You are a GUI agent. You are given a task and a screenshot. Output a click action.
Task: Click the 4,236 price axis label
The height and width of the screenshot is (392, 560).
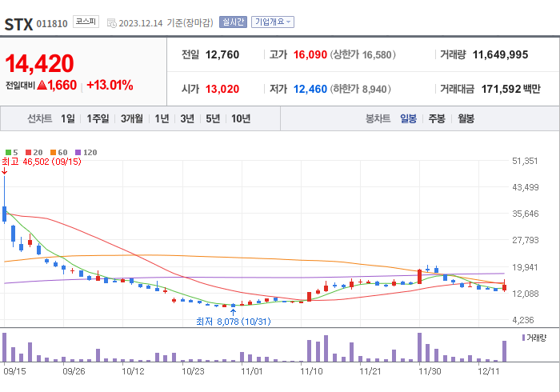(523, 320)
